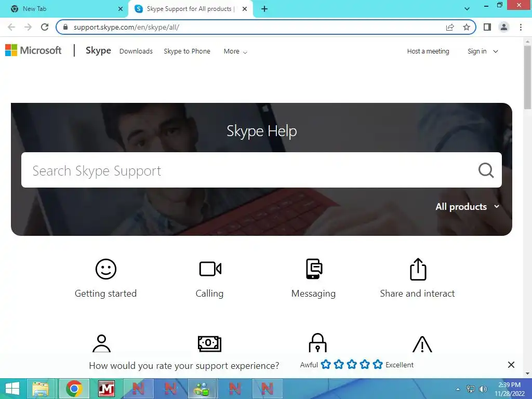Select the Skype Support for All products tab
Viewport: 532px width, 399px height.
[x=189, y=9]
